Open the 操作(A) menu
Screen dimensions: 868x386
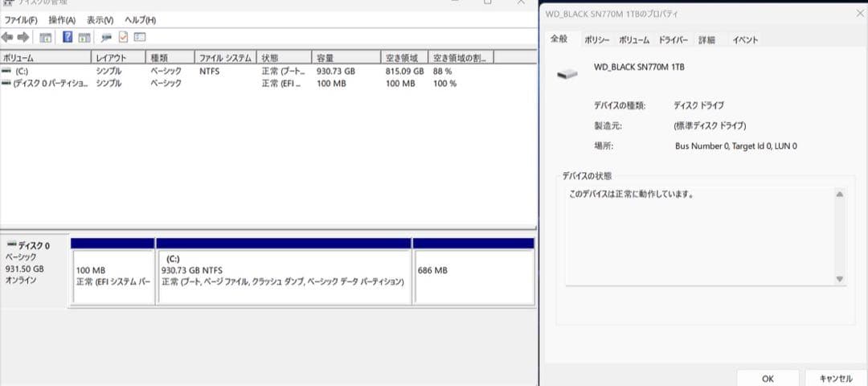click(x=62, y=20)
